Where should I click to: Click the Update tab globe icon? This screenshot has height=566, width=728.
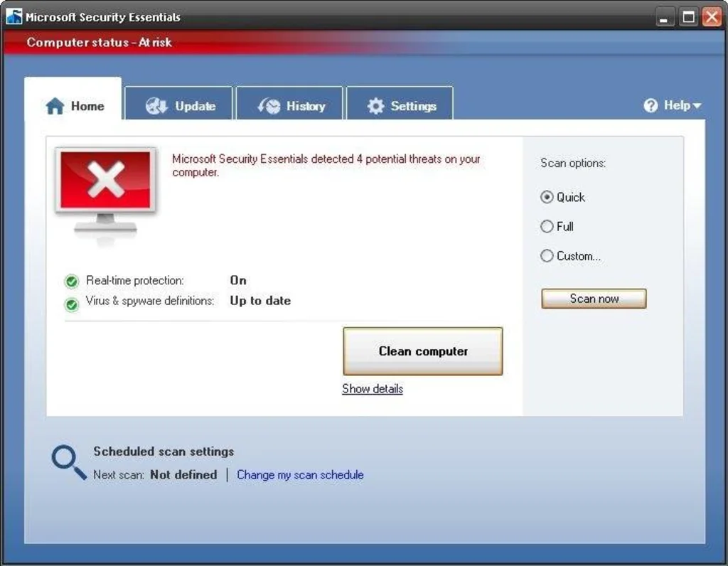[156, 106]
